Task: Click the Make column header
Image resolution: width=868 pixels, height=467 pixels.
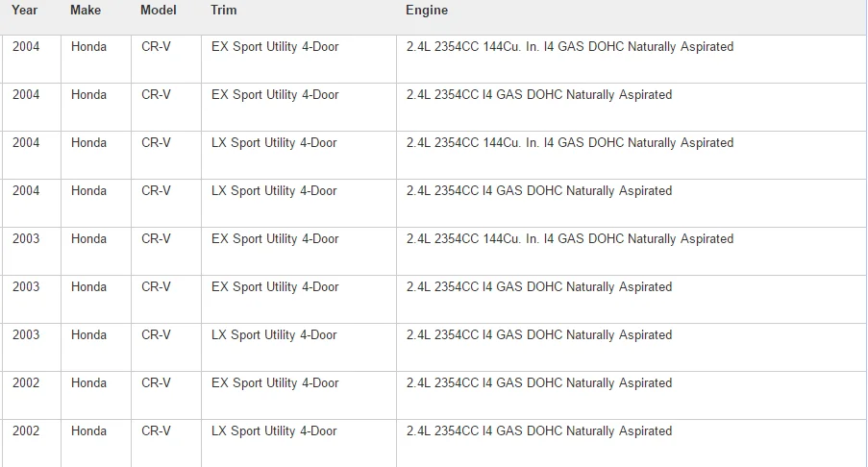Action: (x=86, y=10)
